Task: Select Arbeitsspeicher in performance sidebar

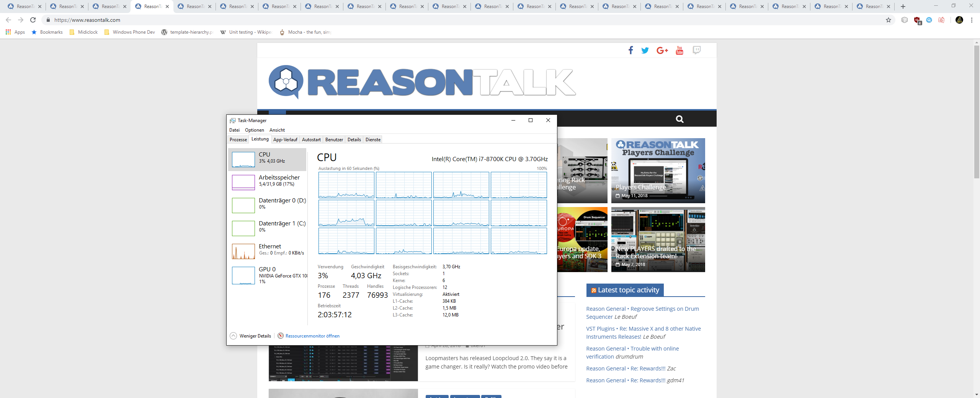Action: point(268,183)
